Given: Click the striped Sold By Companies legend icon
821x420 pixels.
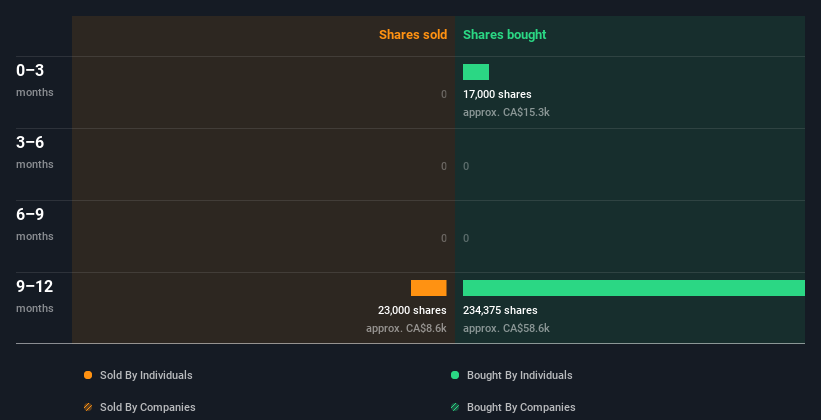Looking at the screenshot, I should click(88, 407).
